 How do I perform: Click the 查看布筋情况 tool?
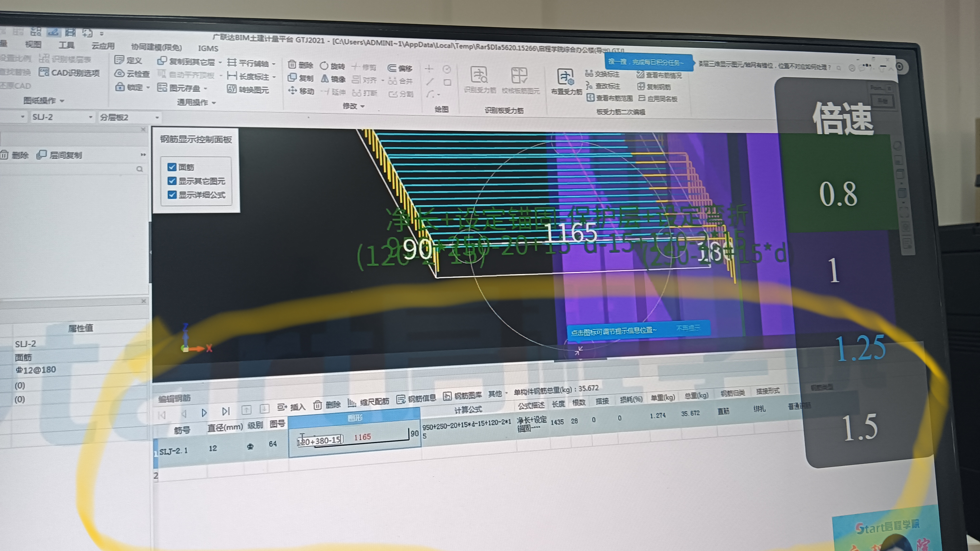pyautogui.click(x=659, y=75)
